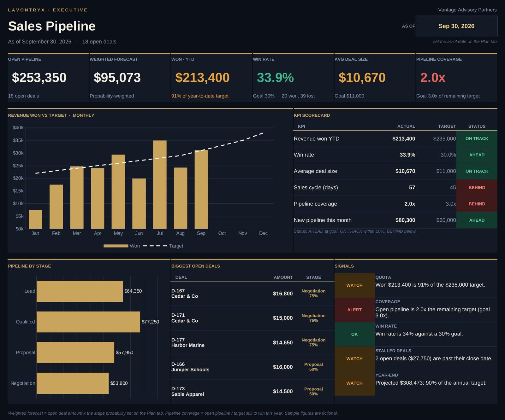Click the Target dashed-line legend entry
This screenshot has height=420, width=505.
pos(163,246)
